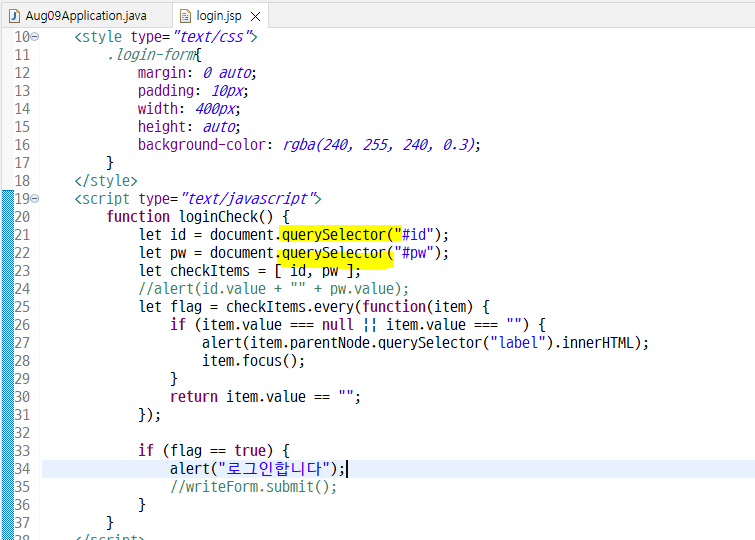The height and width of the screenshot is (540, 755).
Task: Click 'innerHTML' on line 27
Action: click(x=598, y=343)
